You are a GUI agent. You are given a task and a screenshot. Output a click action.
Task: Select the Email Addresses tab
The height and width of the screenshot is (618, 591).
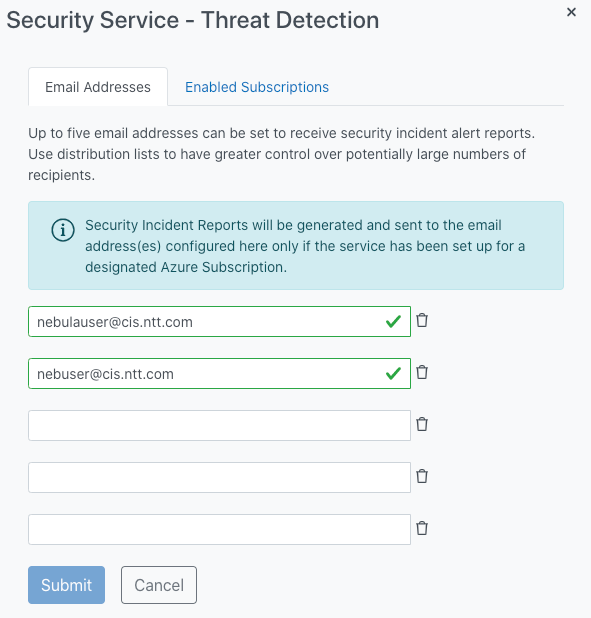tap(98, 87)
